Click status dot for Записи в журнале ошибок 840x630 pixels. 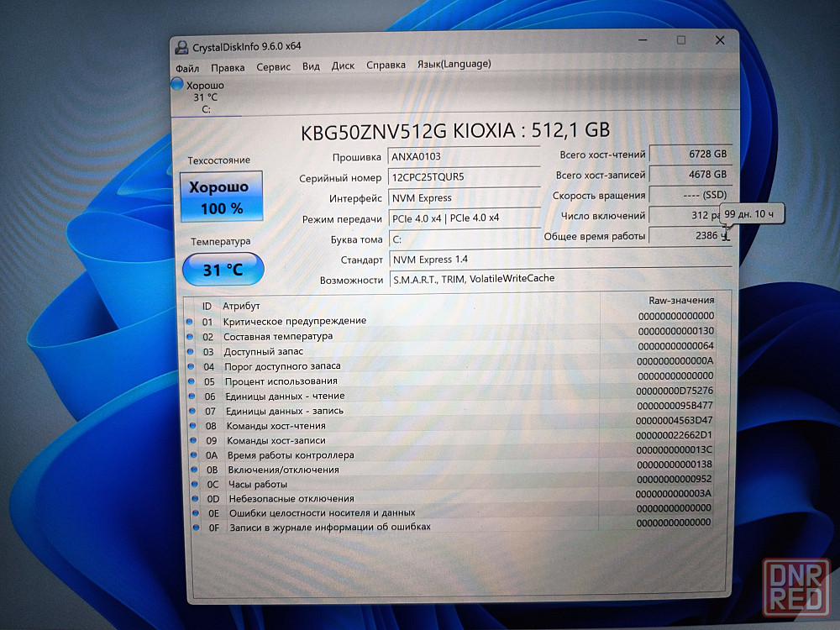pos(197,528)
